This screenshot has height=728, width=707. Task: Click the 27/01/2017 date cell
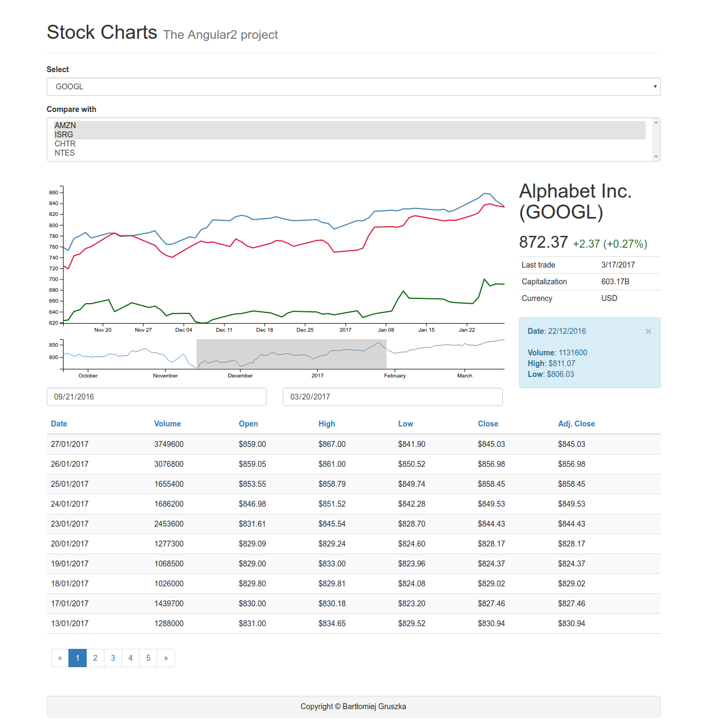click(x=69, y=444)
